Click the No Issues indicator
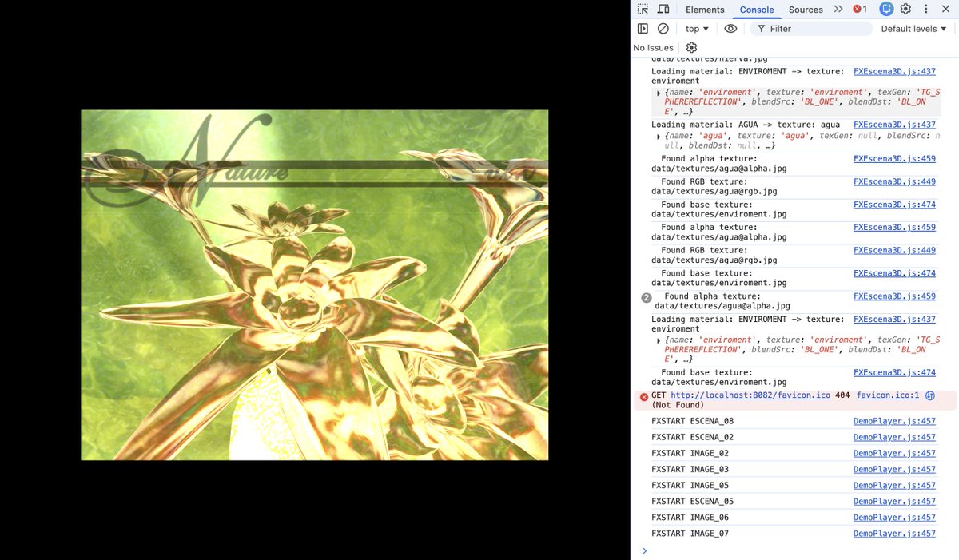 coord(653,48)
